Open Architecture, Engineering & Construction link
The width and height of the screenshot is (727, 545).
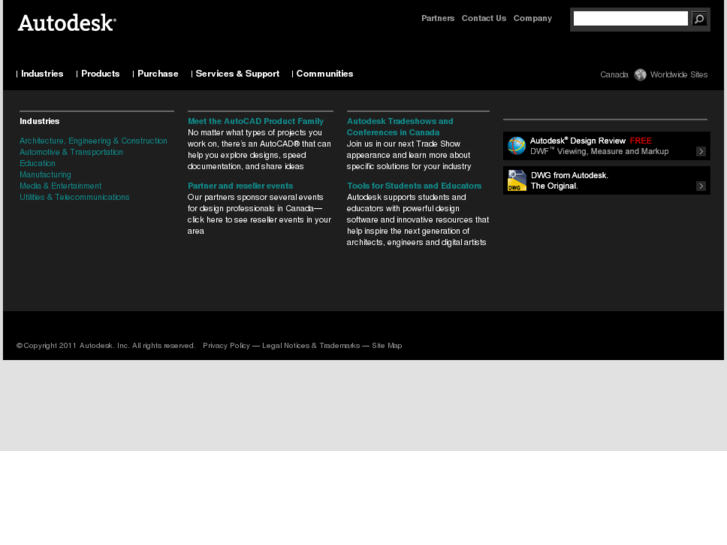[93, 141]
